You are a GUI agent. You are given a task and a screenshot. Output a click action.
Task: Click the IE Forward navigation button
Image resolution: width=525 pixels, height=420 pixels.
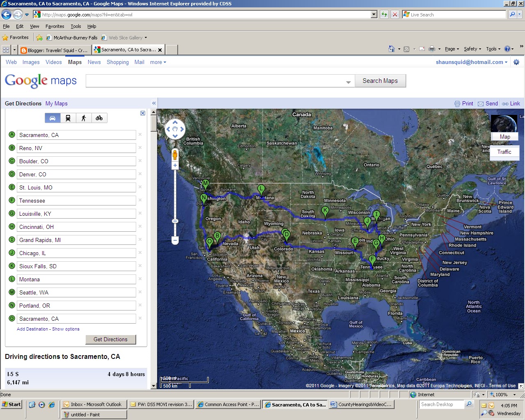(17, 15)
